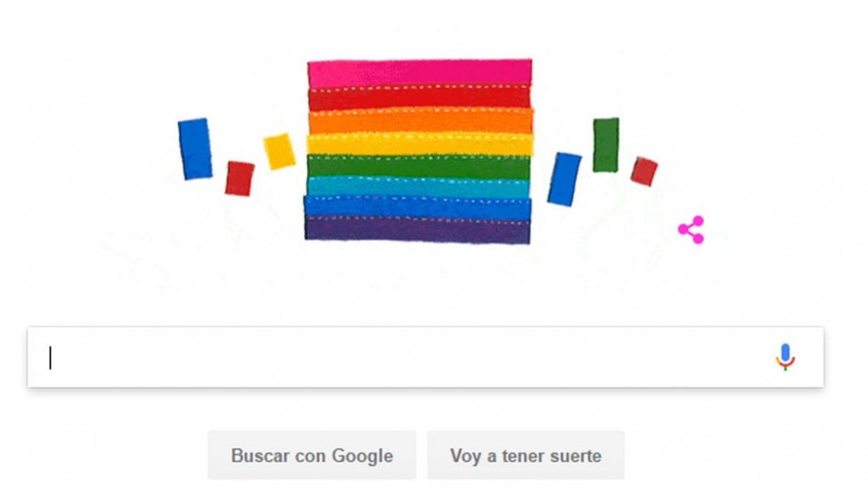Screen dimensions: 868x488
Task: Select the turquoise stripe of the flag
Action: tap(418, 187)
